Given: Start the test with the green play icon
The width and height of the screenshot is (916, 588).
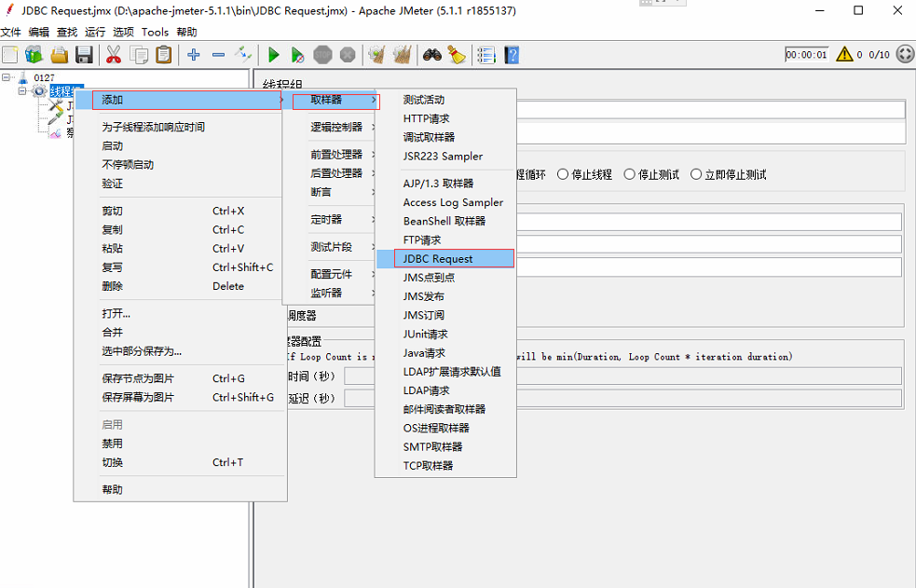Looking at the screenshot, I should tap(273, 55).
